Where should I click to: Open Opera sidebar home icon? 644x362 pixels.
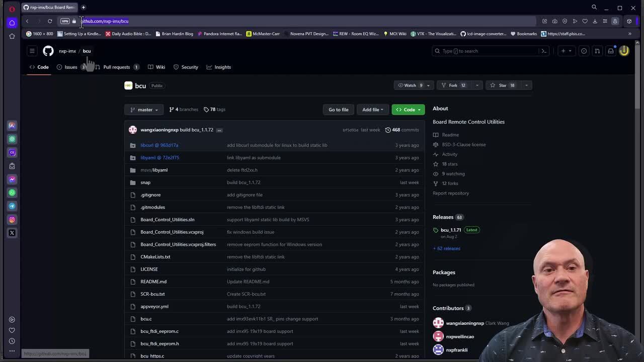point(12,23)
